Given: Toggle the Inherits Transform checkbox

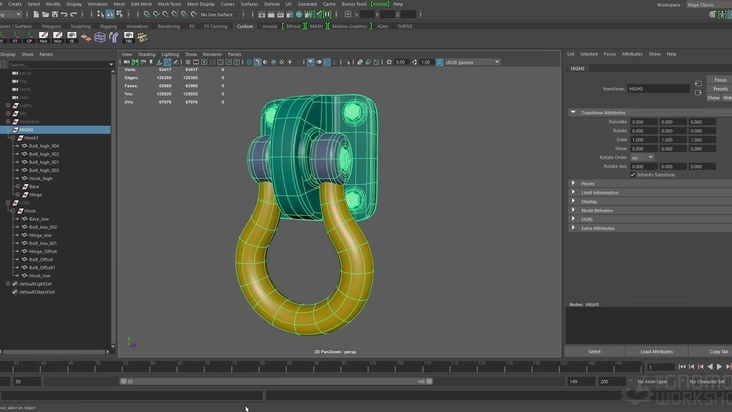Looking at the screenshot, I should pos(633,175).
